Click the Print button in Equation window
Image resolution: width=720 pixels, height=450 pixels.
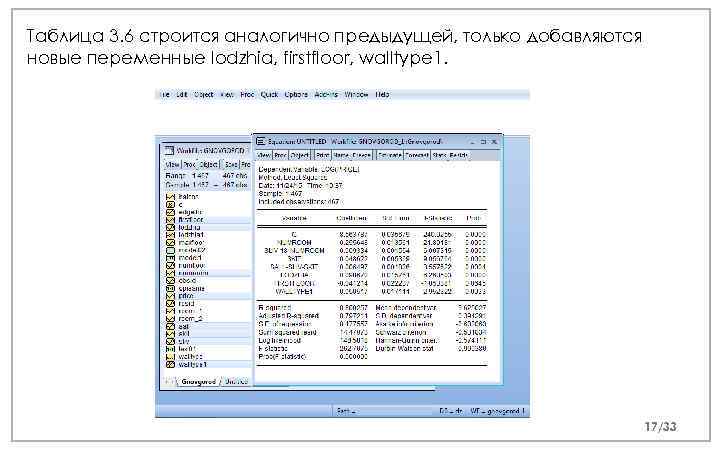tap(323, 156)
